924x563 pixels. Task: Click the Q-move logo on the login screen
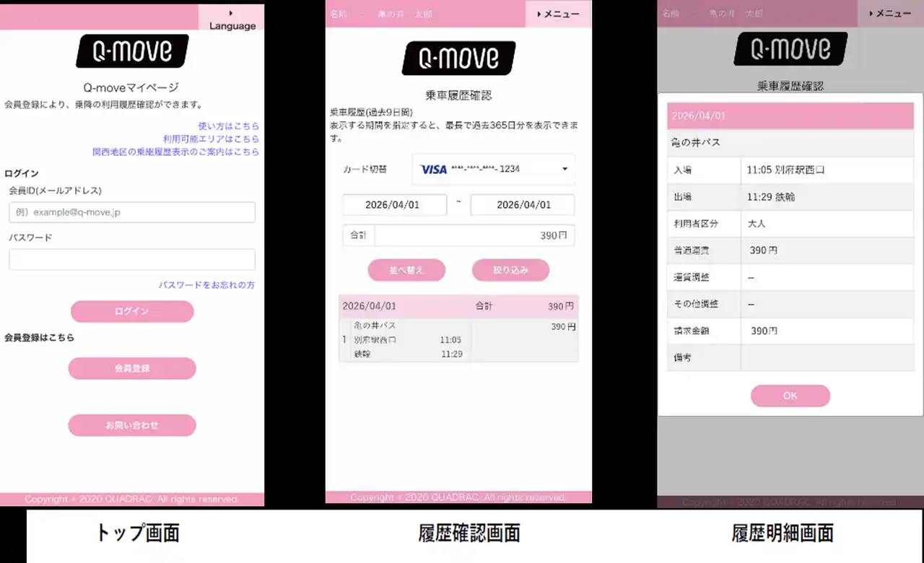pyautogui.click(x=132, y=51)
